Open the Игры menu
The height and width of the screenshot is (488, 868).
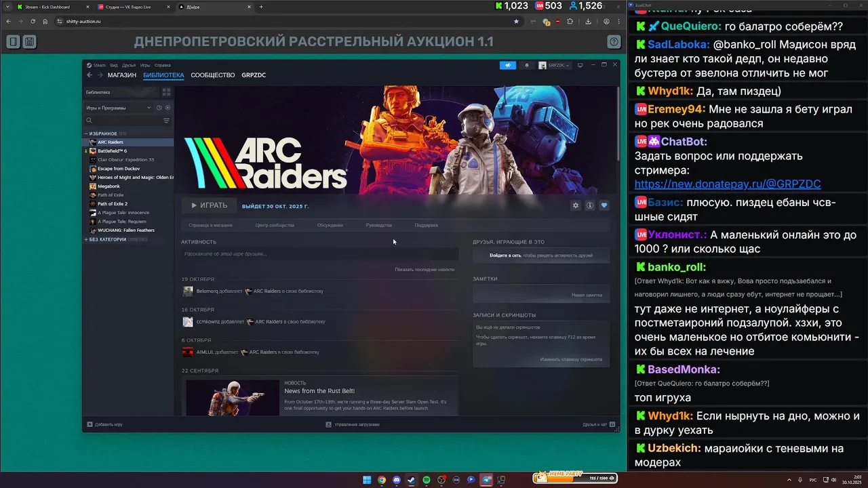point(145,65)
